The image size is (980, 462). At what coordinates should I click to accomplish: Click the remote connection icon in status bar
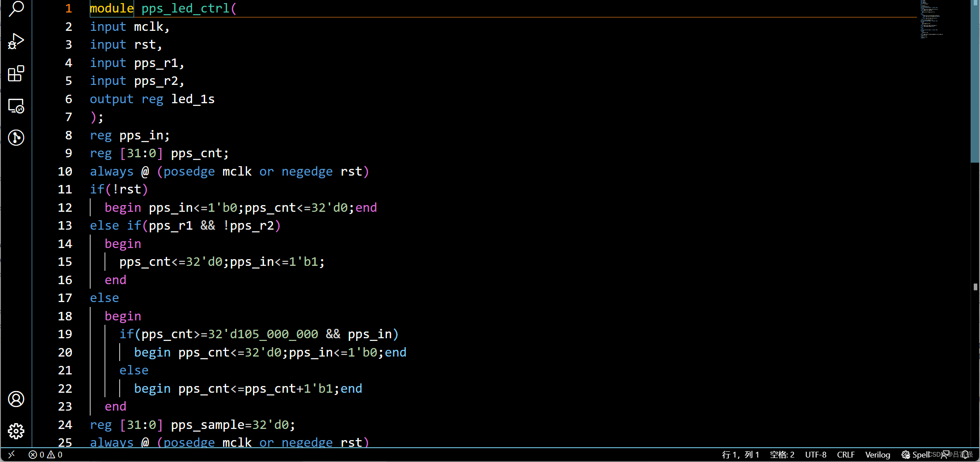11,454
